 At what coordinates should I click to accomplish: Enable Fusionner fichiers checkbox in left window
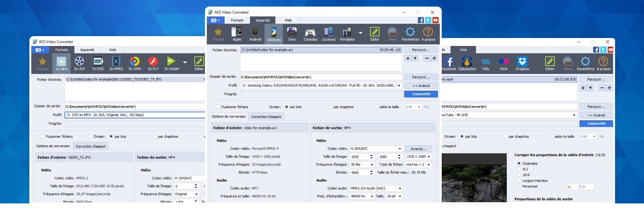43,137
